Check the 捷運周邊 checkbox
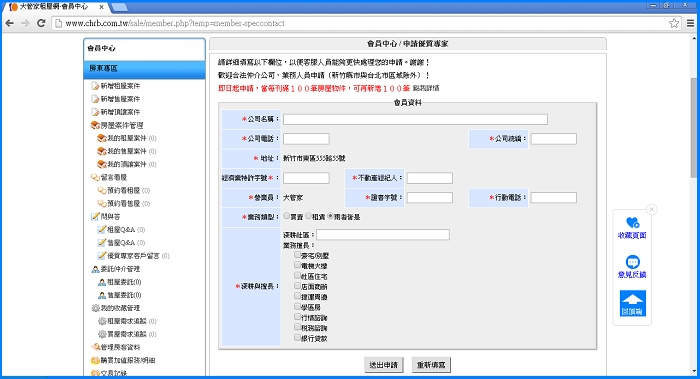The image size is (700, 379). click(297, 296)
